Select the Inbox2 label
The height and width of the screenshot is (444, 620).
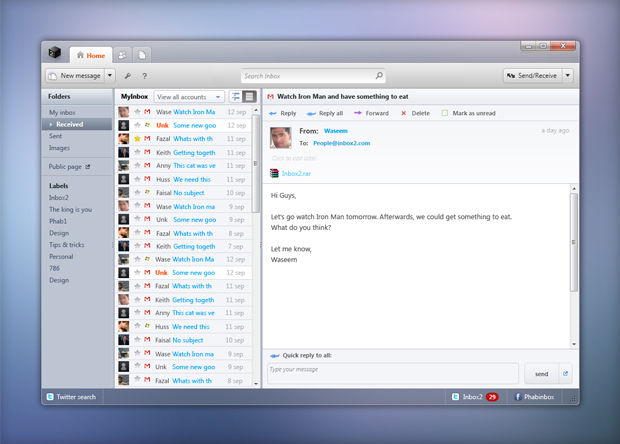59,197
